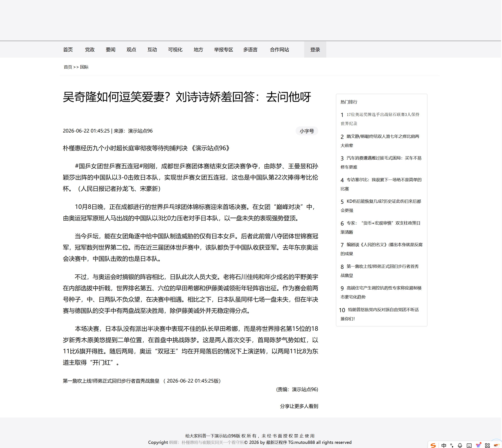Click the 国际 breadcrumb link
Image resolution: width=502 pixels, height=448 pixels.
[84, 67]
